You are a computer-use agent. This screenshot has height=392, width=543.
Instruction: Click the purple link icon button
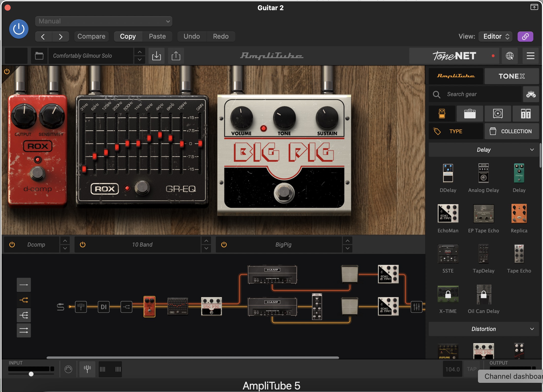525,37
